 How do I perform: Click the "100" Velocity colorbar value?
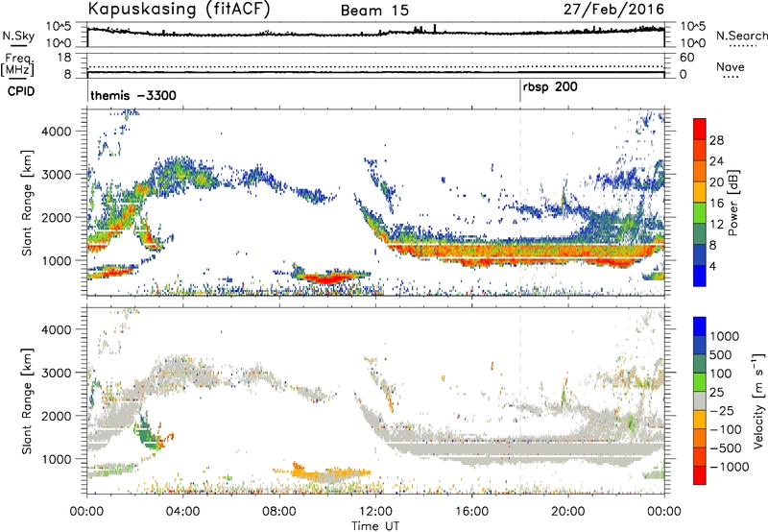721,374
